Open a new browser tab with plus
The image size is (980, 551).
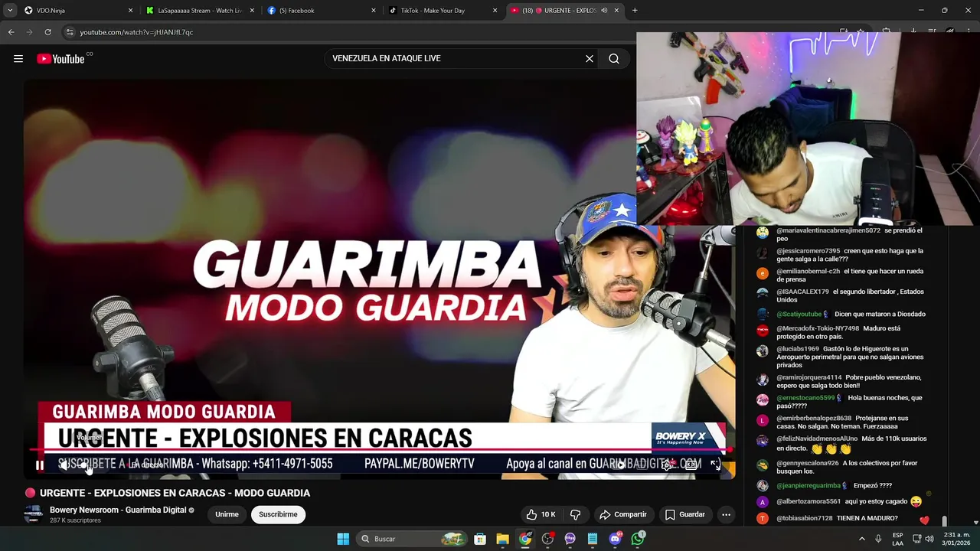[635, 11]
